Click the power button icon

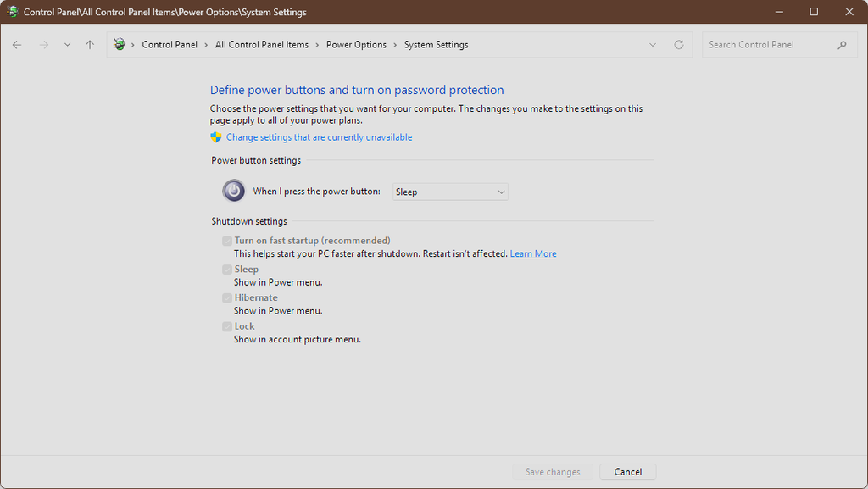234,191
